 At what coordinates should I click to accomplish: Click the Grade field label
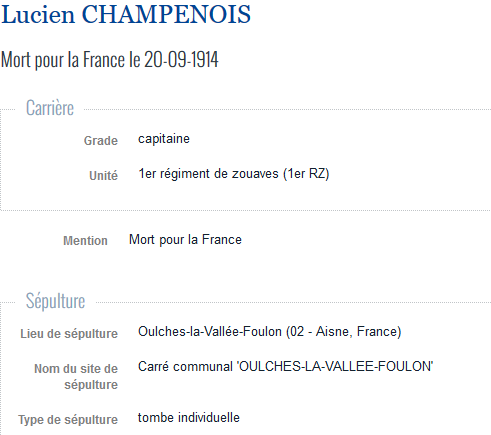click(101, 141)
